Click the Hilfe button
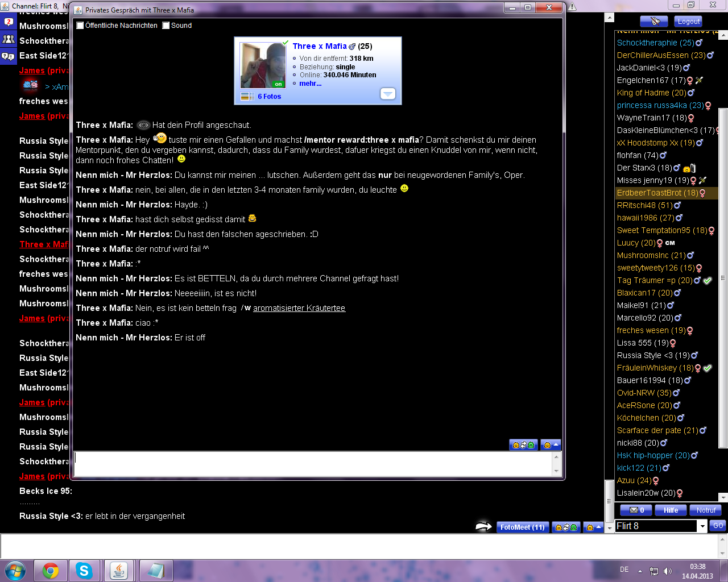 671,510
